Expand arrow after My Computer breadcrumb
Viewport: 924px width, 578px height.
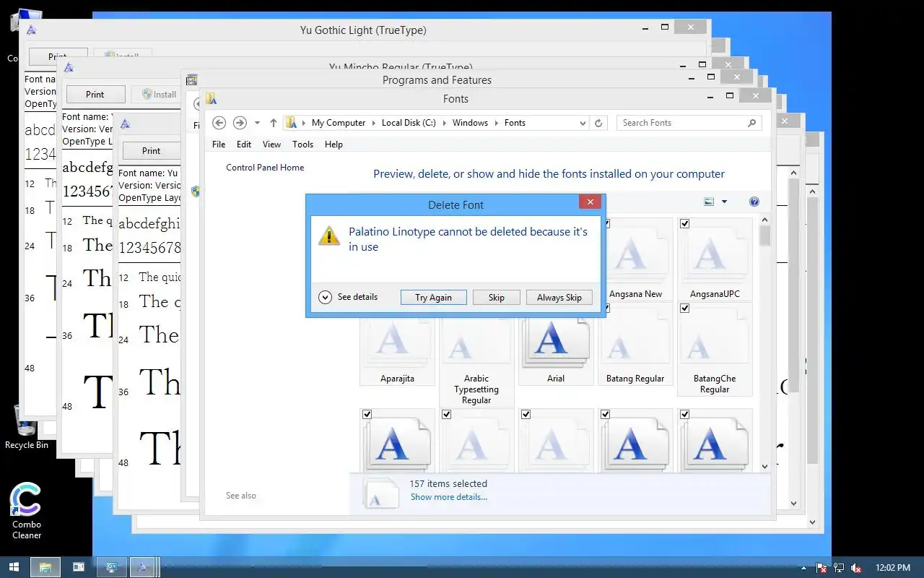374,123
